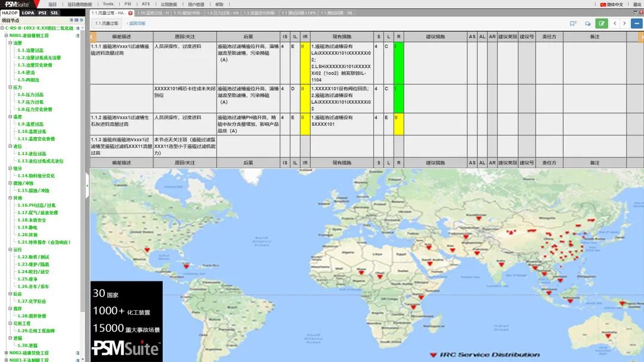Open the ATS menu
The width and height of the screenshot is (644, 362).
coord(146,4)
